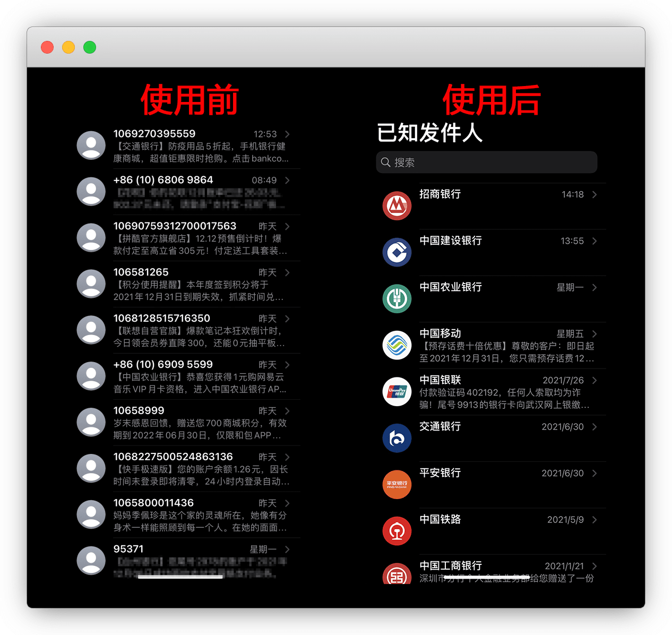Image resolution: width=672 pixels, height=635 pixels.
Task: Expand the 招商银行 conversation via its chevron
Action: click(595, 195)
